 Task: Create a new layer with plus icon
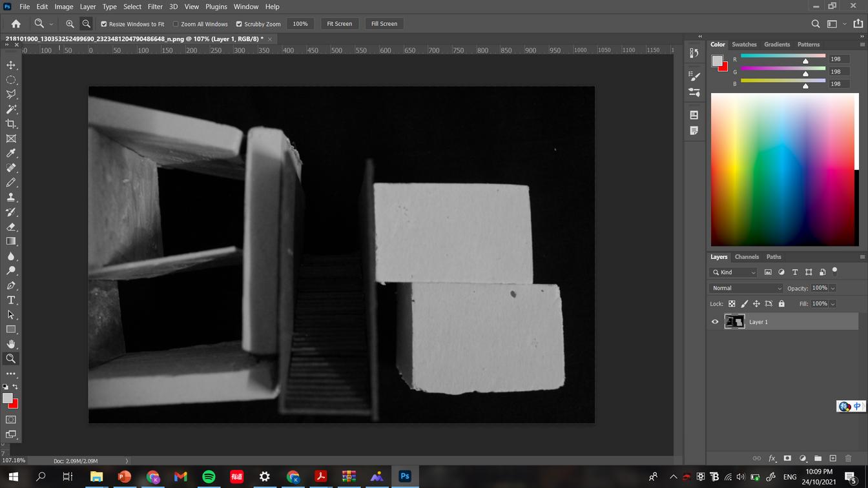pos(833,458)
